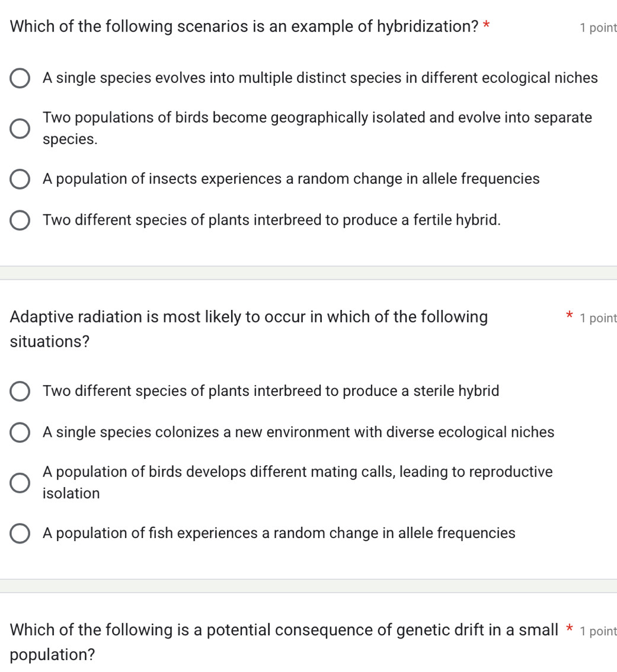Select the random allele frequency insects answer

pyautogui.click(x=20, y=179)
